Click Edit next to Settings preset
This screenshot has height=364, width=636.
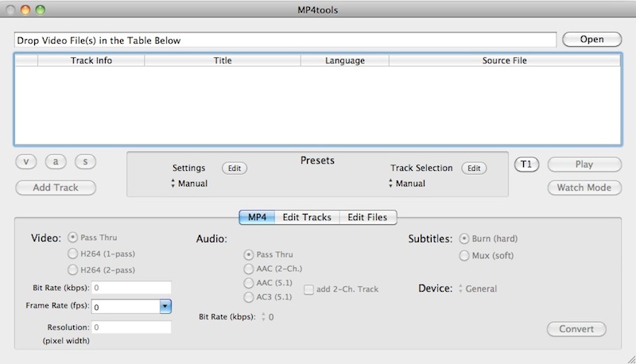[234, 168]
